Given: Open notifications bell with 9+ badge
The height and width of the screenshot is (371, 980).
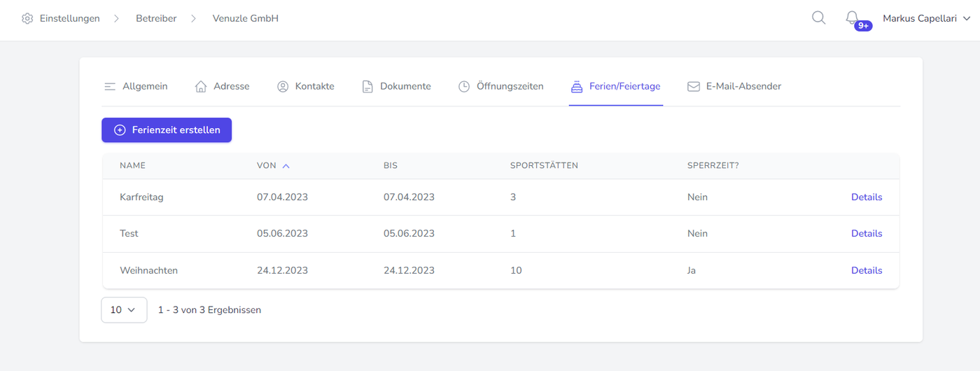Looking at the screenshot, I should [853, 18].
